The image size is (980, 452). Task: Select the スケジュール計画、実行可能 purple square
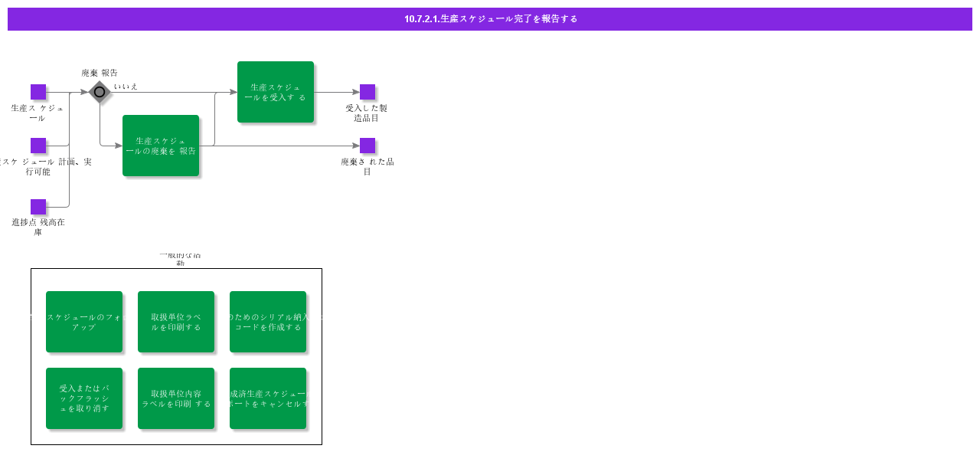[x=38, y=146]
